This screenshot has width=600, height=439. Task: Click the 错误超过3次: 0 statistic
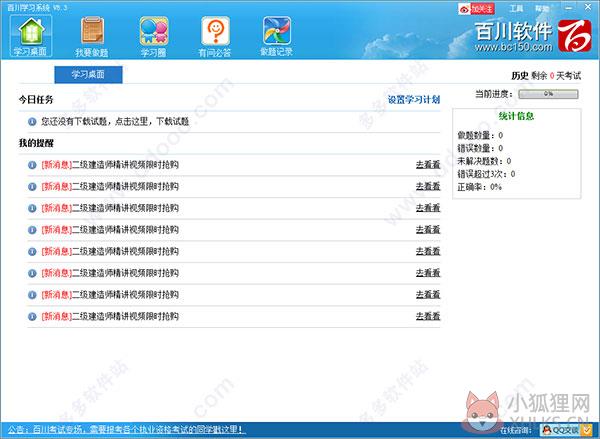486,174
